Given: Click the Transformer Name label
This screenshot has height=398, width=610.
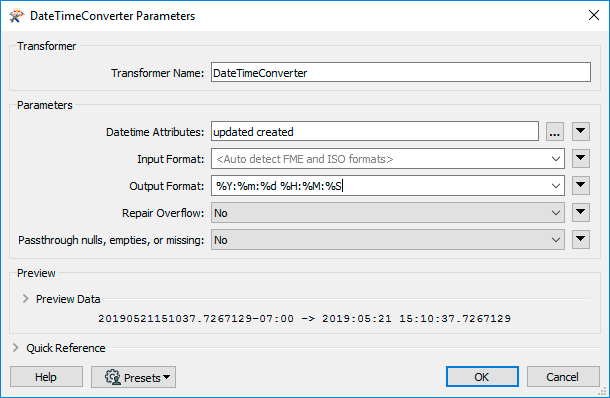Looking at the screenshot, I should [x=158, y=73].
